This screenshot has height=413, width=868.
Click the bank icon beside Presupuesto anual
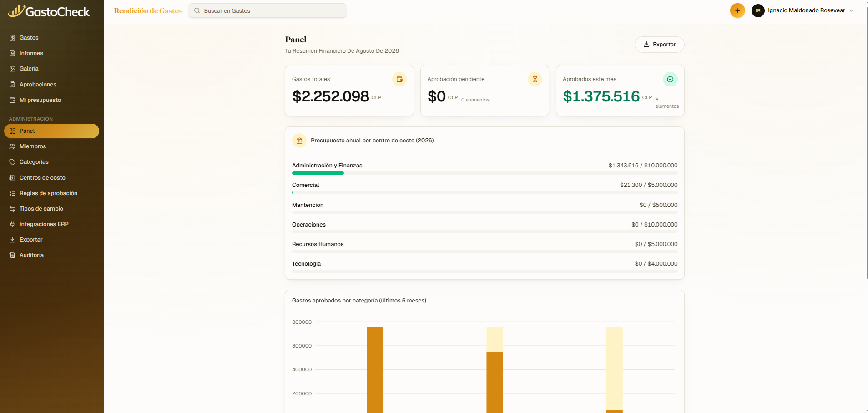click(299, 141)
